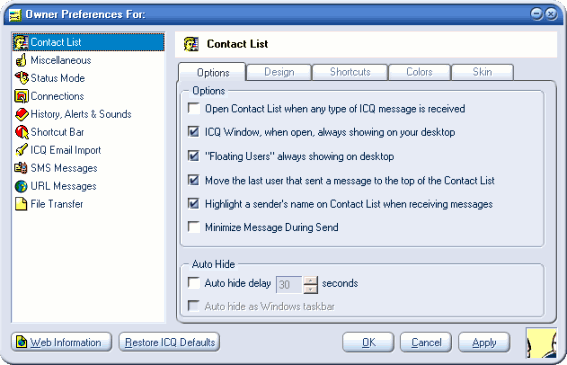Click the Apply button

[x=484, y=342]
